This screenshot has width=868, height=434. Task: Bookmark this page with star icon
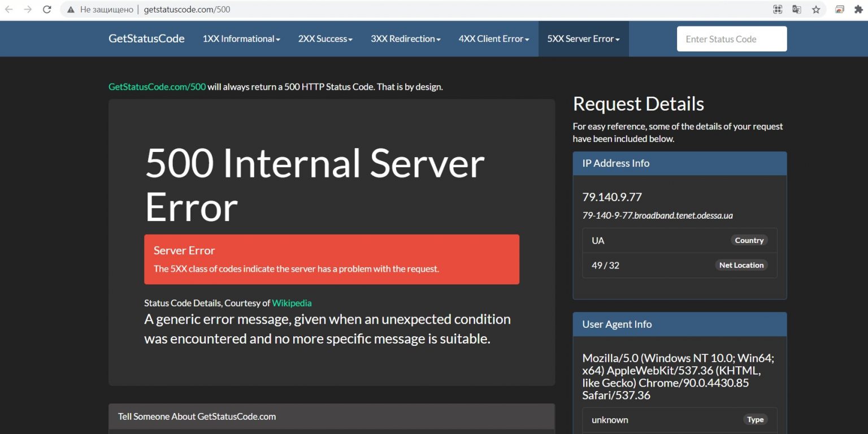pyautogui.click(x=816, y=10)
